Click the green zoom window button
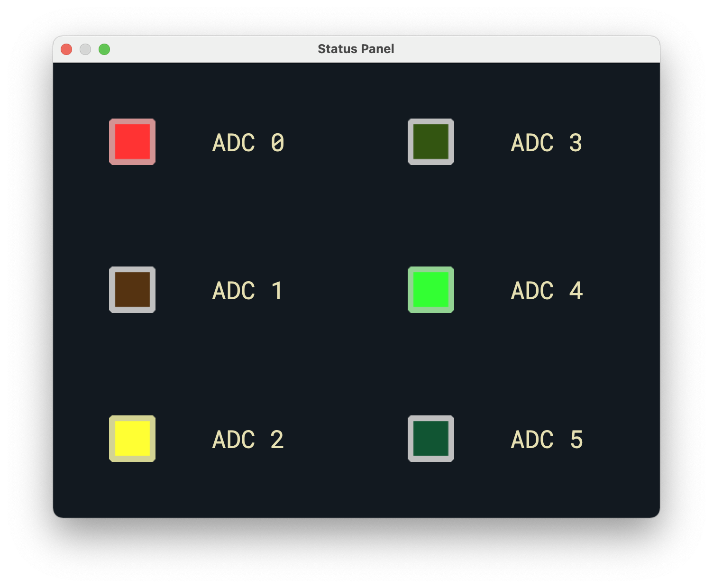The width and height of the screenshot is (713, 588). pyautogui.click(x=104, y=49)
